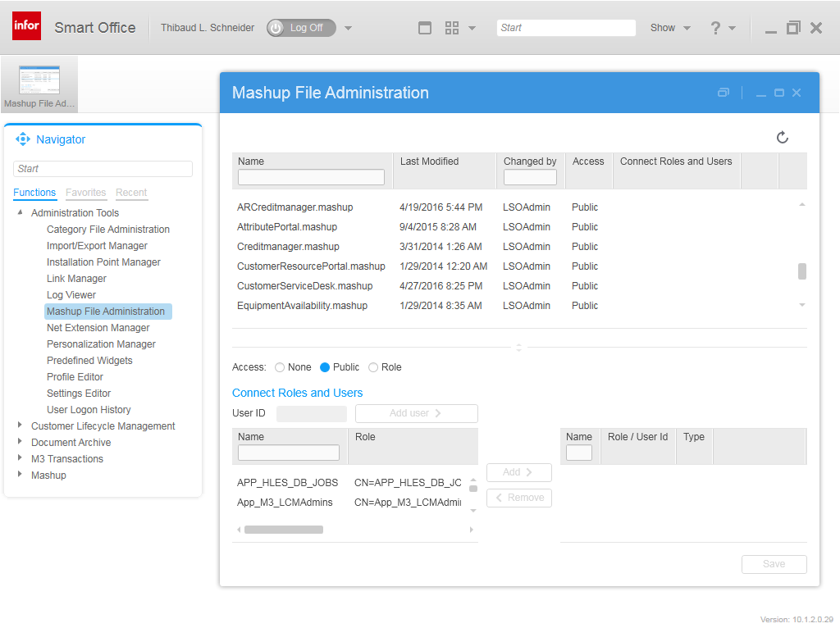
Task: Click the Log Off power icon
Action: pos(276,28)
